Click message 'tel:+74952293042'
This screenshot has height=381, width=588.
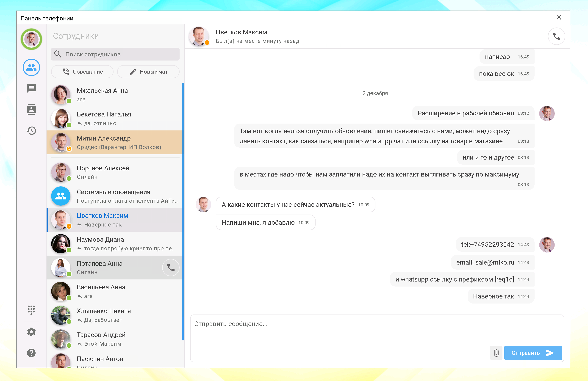tap(495, 244)
